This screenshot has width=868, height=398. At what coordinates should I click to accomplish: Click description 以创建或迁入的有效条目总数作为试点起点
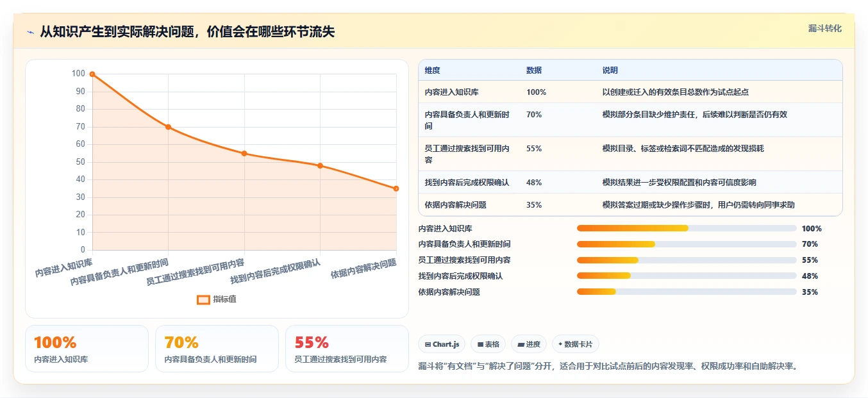[676, 92]
